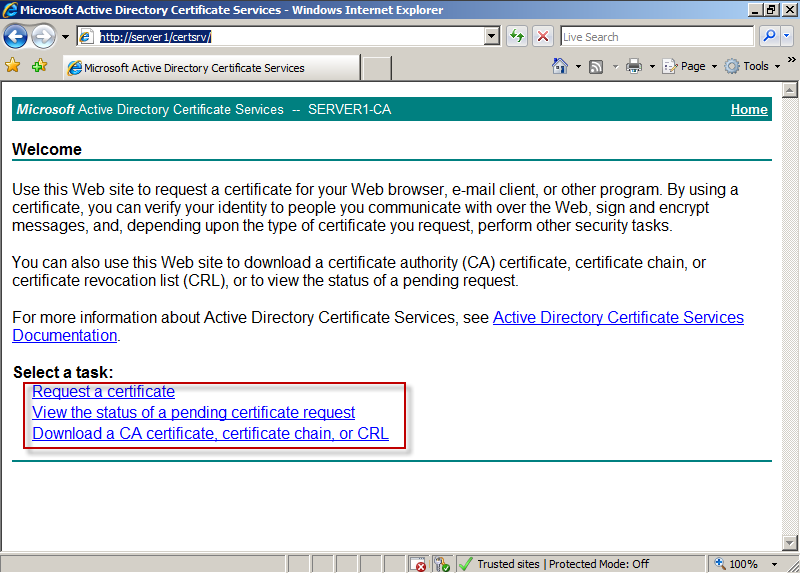The image size is (800, 573).
Task: Click the RSS feeds icon
Action: coord(596,66)
